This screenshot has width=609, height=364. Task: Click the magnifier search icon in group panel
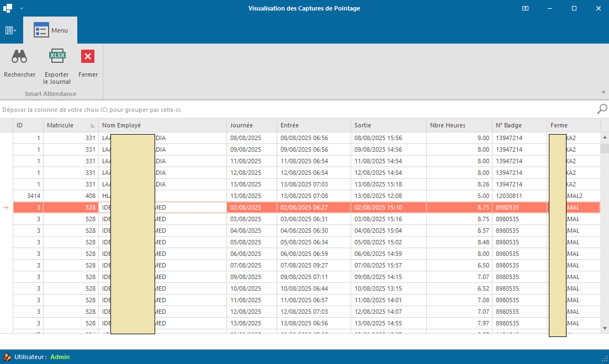click(x=602, y=109)
